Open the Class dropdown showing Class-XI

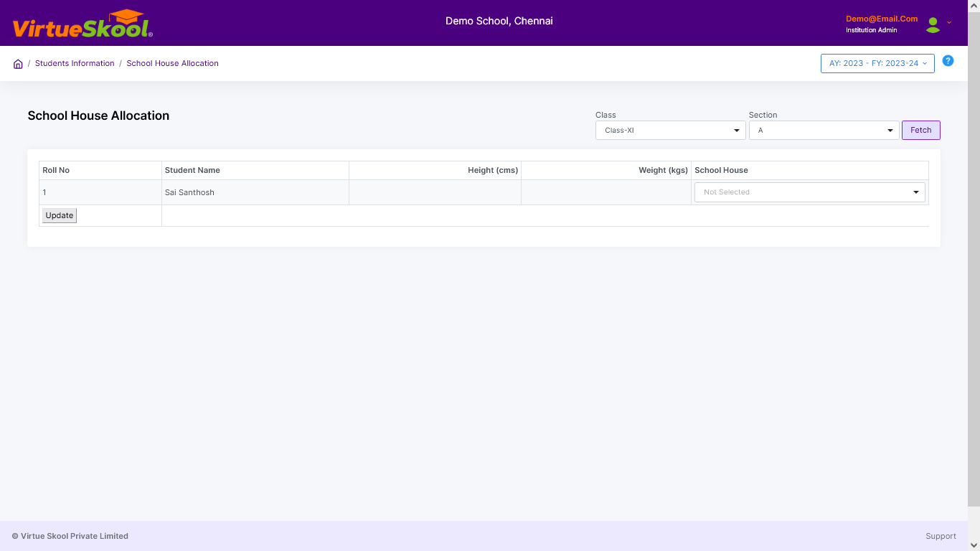[670, 131]
